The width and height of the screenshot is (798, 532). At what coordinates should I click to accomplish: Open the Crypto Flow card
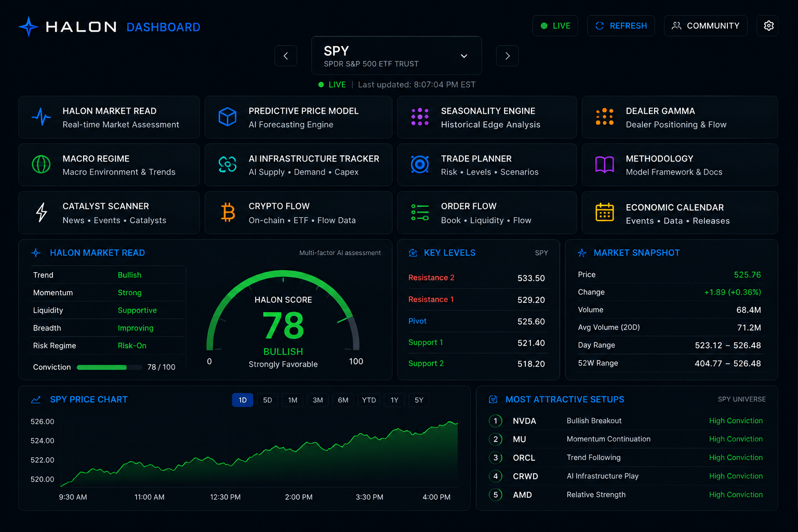[x=298, y=212]
